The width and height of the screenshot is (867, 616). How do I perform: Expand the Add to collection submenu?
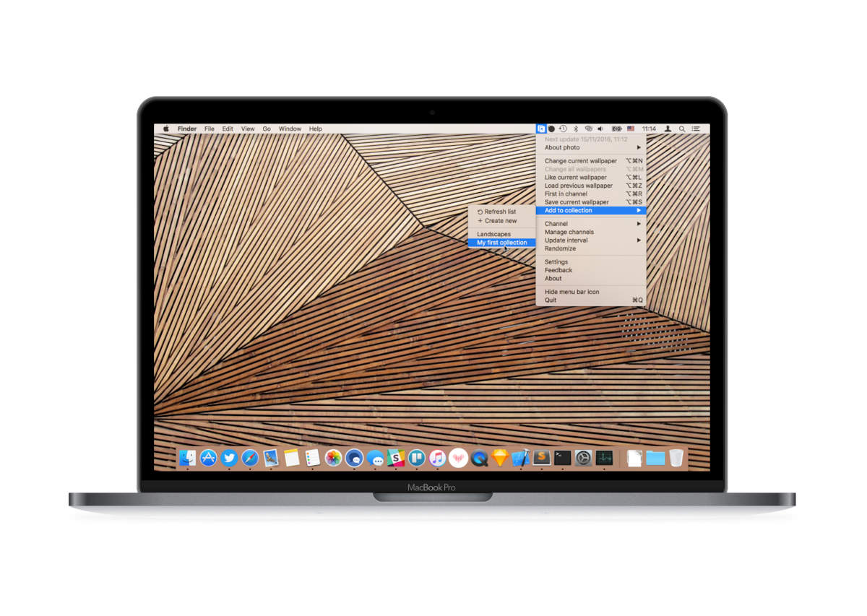591,210
